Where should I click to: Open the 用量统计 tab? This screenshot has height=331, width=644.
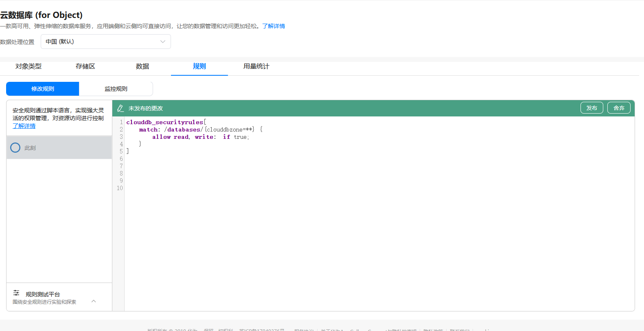coord(256,66)
